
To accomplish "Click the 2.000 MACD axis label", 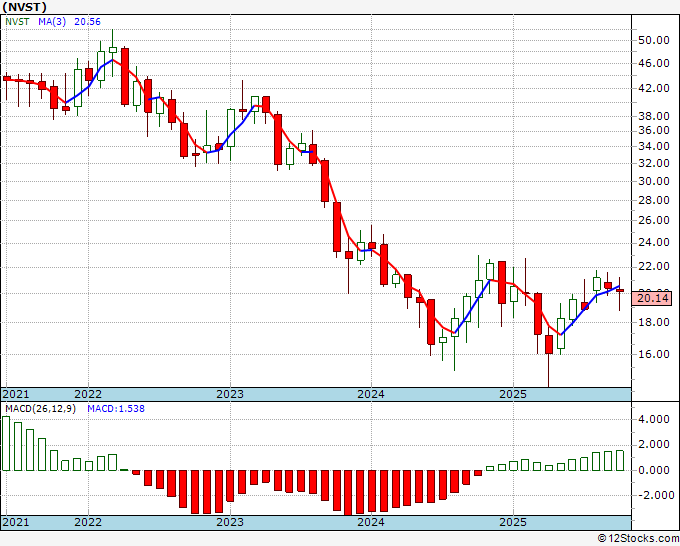I will pyautogui.click(x=654, y=445).
